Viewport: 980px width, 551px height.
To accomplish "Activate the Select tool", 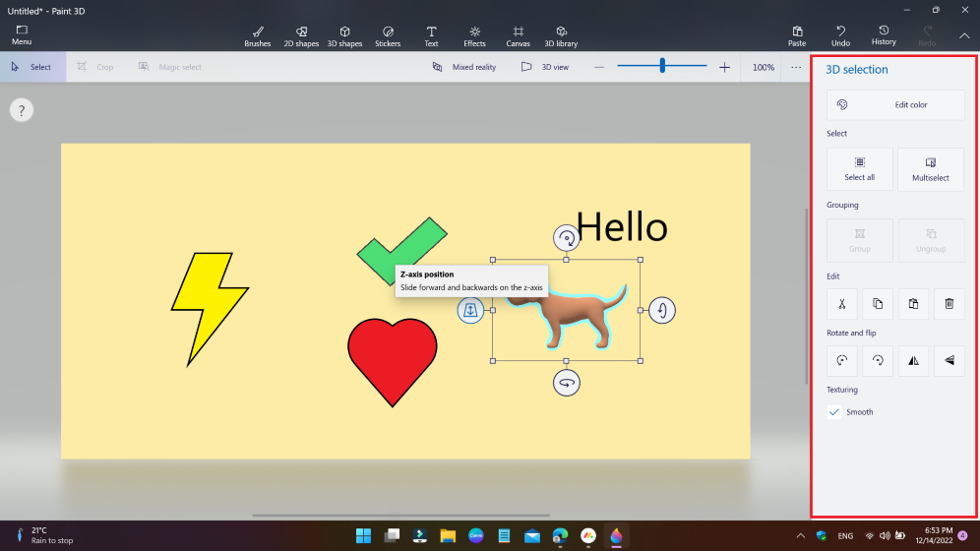I will (32, 67).
